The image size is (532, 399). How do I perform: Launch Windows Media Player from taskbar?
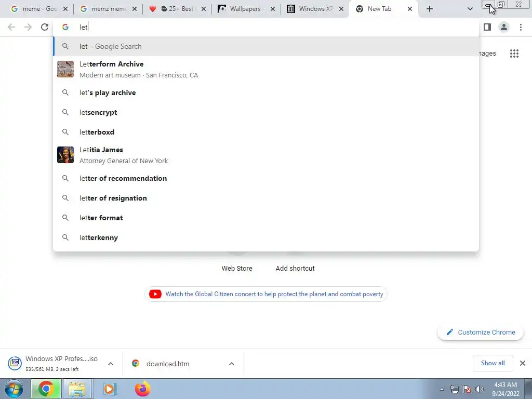pos(109,389)
